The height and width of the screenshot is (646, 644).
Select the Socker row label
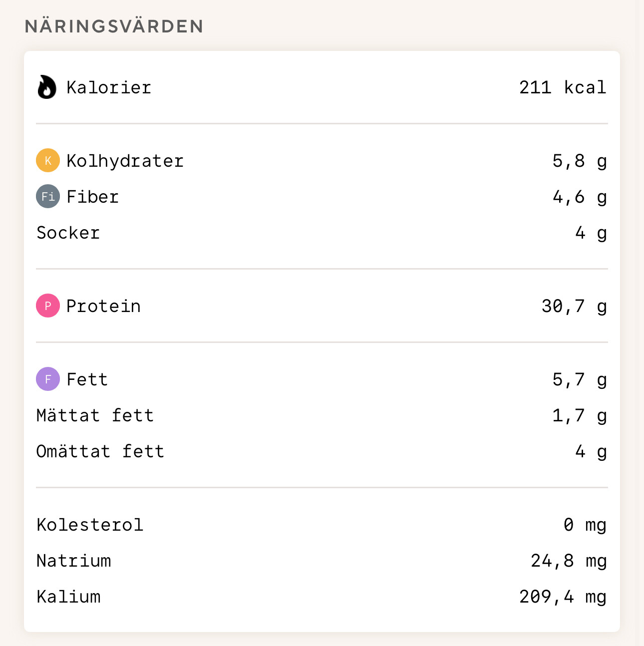(x=68, y=233)
